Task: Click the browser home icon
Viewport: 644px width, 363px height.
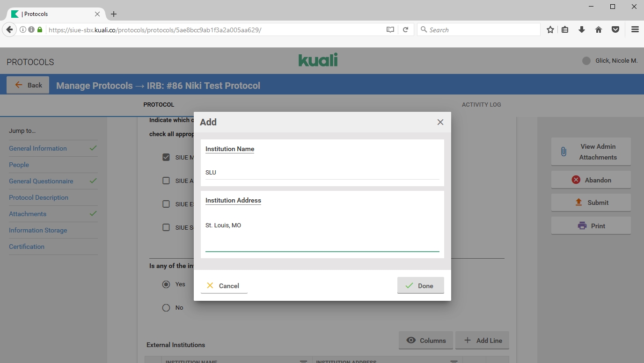Action: click(598, 29)
